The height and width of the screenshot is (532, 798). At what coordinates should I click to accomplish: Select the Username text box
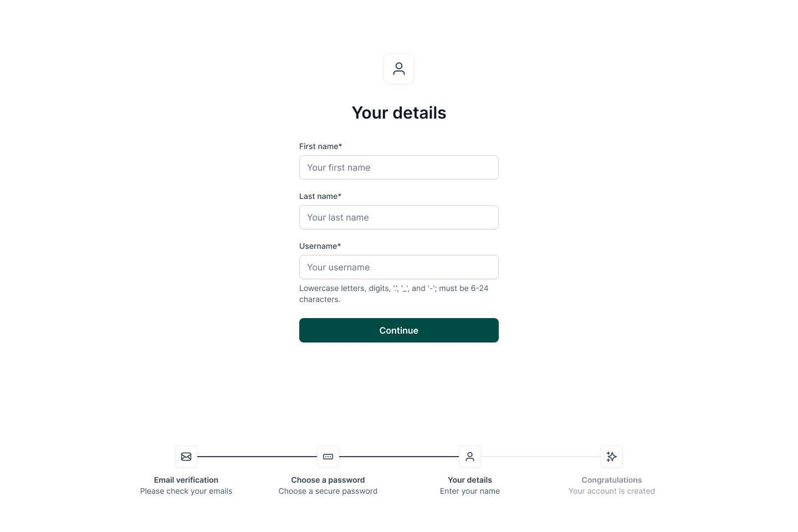pos(399,267)
